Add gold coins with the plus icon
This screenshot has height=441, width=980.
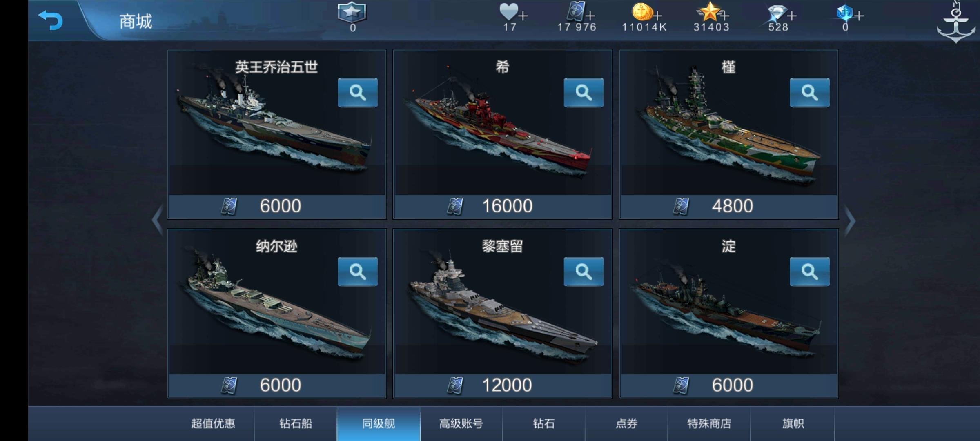pos(657,16)
